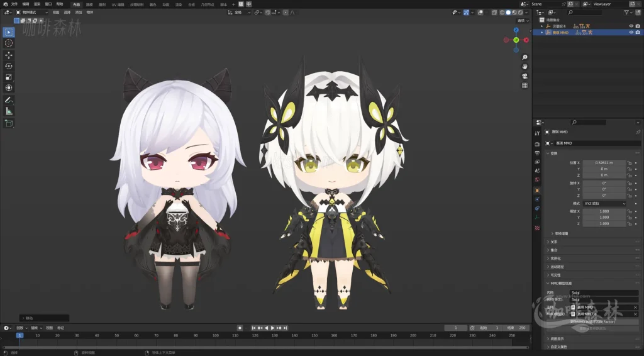Click the red X axis on gizmo
The width and height of the screenshot is (644, 356).
526,40
